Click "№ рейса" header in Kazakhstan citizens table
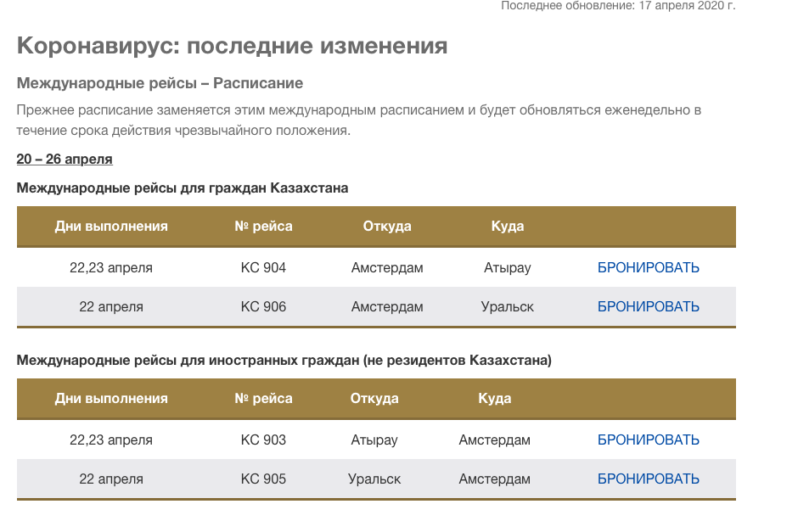 (x=263, y=227)
